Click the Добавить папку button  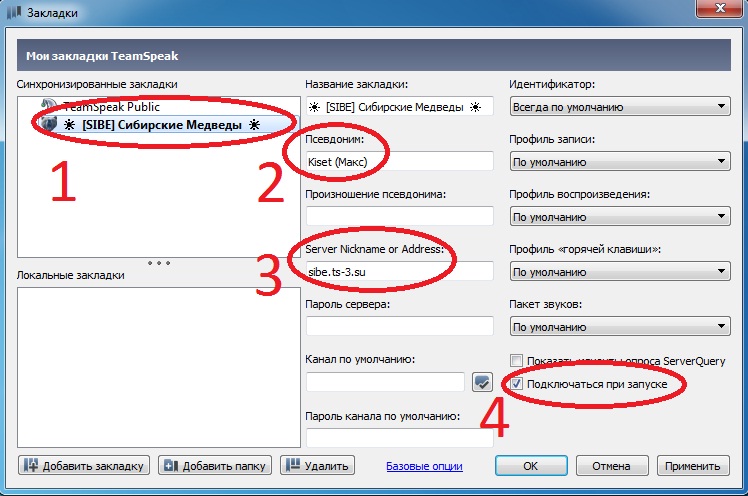coord(215,465)
